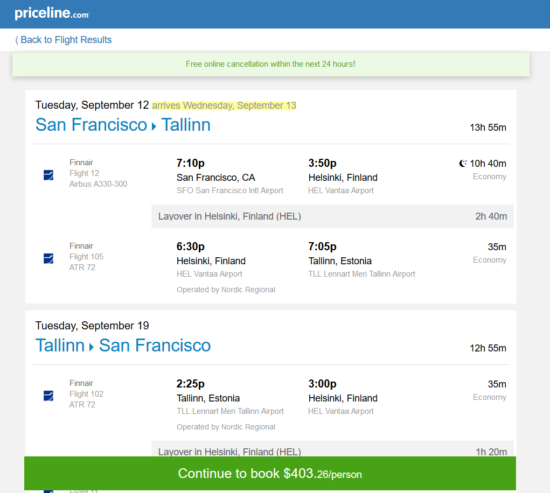This screenshot has width=550, height=493.
Task: Click the overnight moon icon beside 10h 40m
Action: [463, 164]
